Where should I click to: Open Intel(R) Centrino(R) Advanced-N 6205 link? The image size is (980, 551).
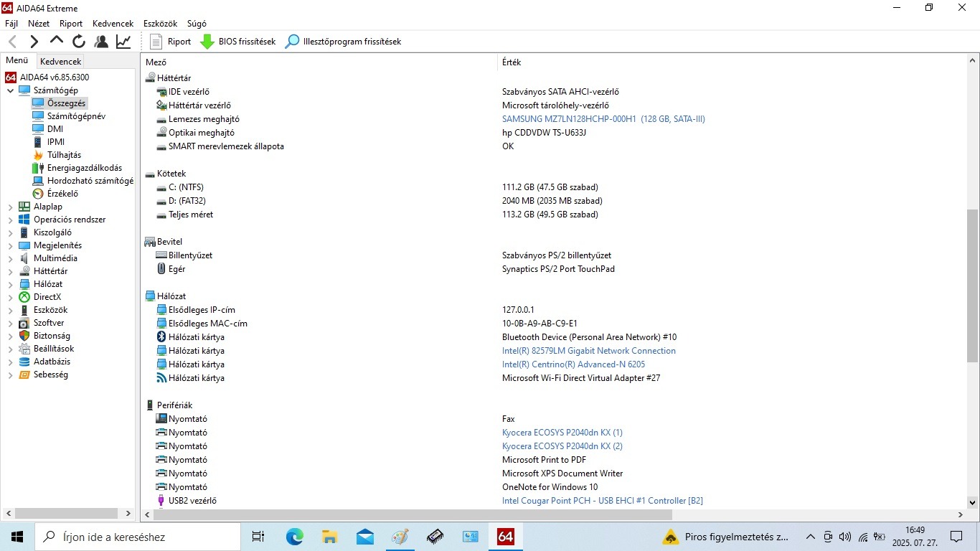click(x=573, y=364)
